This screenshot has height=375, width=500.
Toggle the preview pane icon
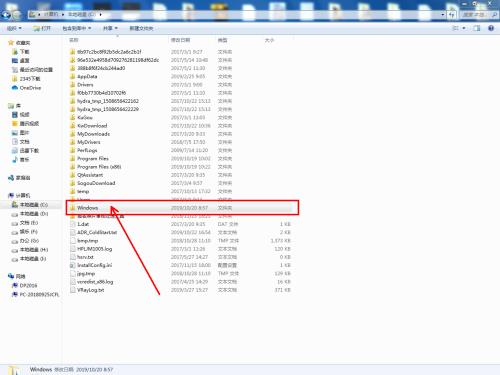coord(477,28)
